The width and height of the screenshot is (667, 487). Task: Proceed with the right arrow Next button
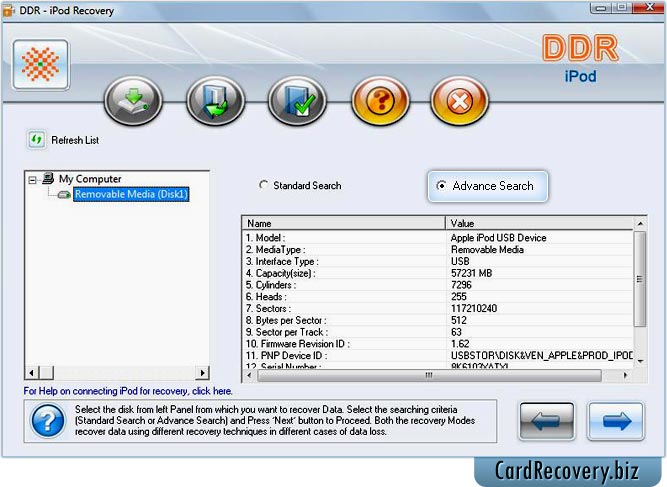click(x=616, y=421)
